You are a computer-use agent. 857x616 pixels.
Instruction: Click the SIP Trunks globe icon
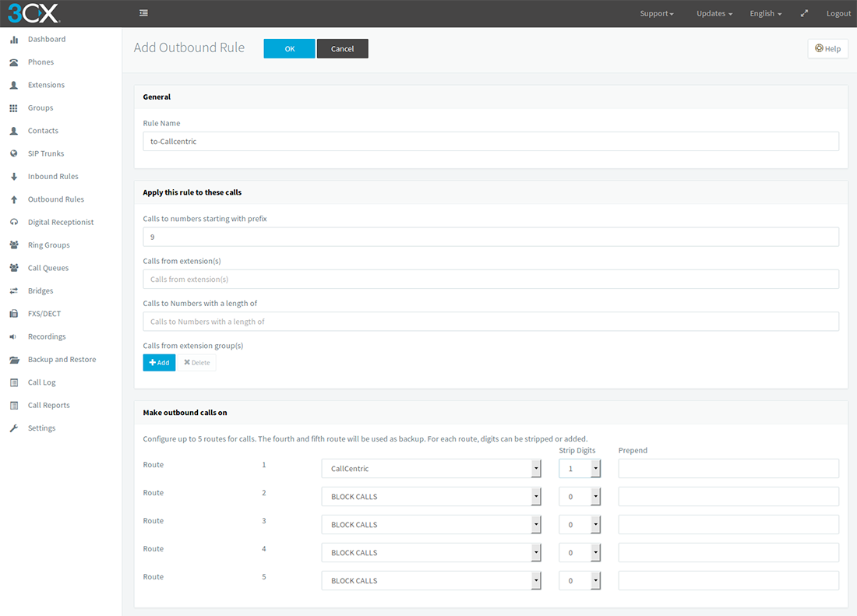(14, 154)
